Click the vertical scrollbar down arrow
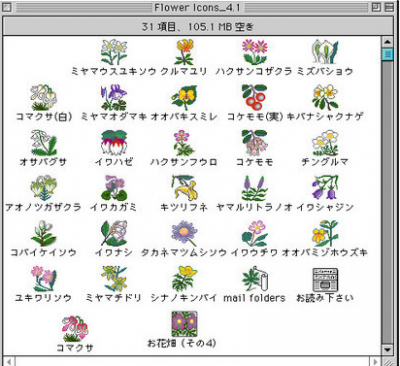This screenshot has width=400, height=366. point(387,349)
